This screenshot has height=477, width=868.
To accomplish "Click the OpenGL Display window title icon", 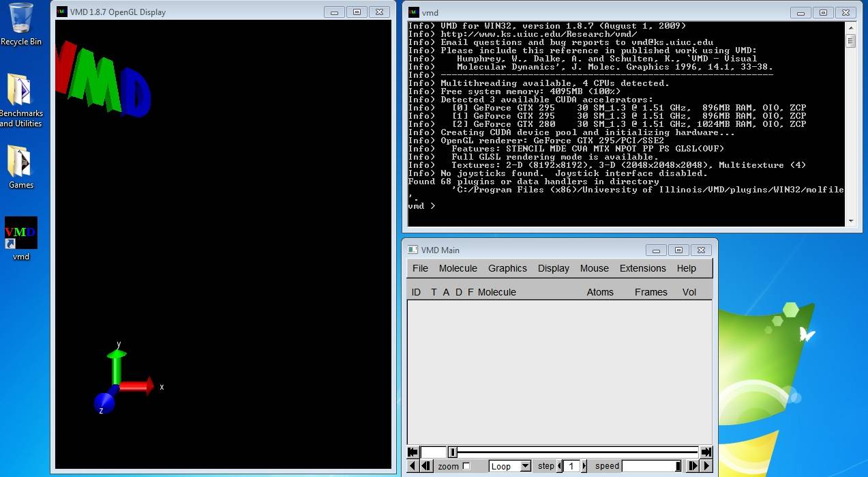I will [x=61, y=12].
